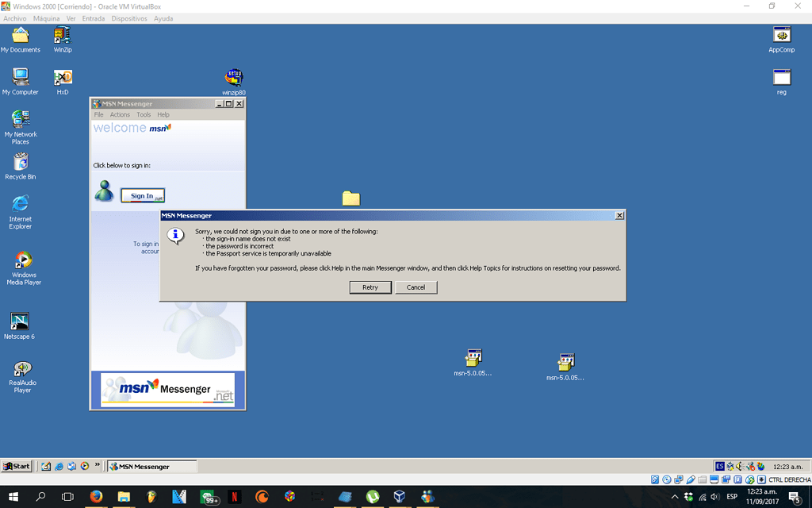Screen dimensions: 812x508
Task: Close the MSN Messenger error dialog
Action: point(619,216)
